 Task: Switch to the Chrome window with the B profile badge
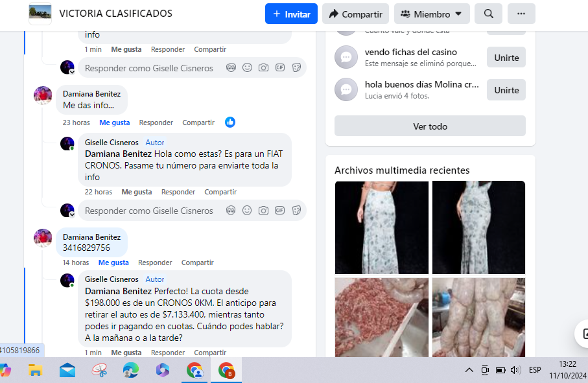226,370
